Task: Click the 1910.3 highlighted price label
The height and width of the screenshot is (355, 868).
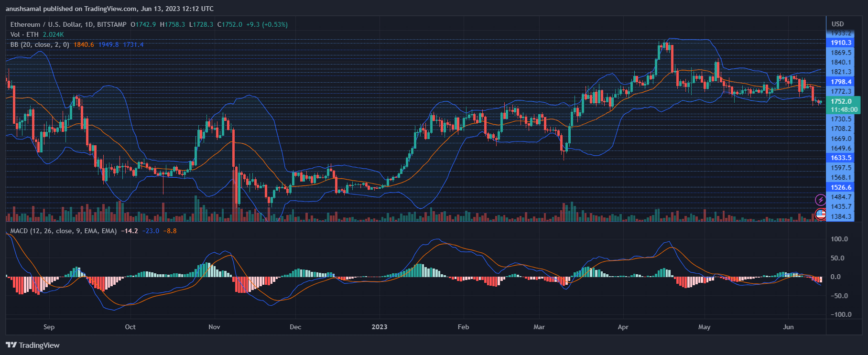Action: (x=841, y=43)
